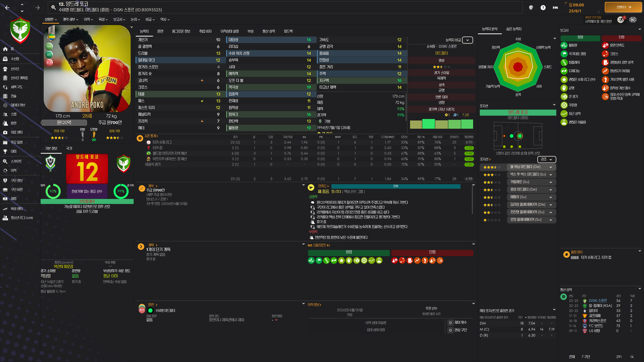Open the 능력치 비교 dropdown
Image resolution: width=644 pixels, height=362 pixels.
[467, 40]
